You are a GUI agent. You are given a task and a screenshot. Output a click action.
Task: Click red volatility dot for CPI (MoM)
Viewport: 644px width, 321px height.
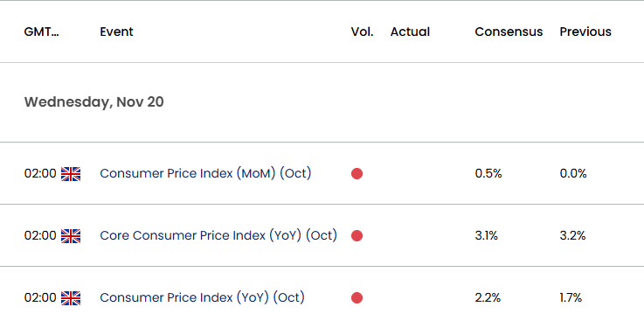(x=357, y=174)
